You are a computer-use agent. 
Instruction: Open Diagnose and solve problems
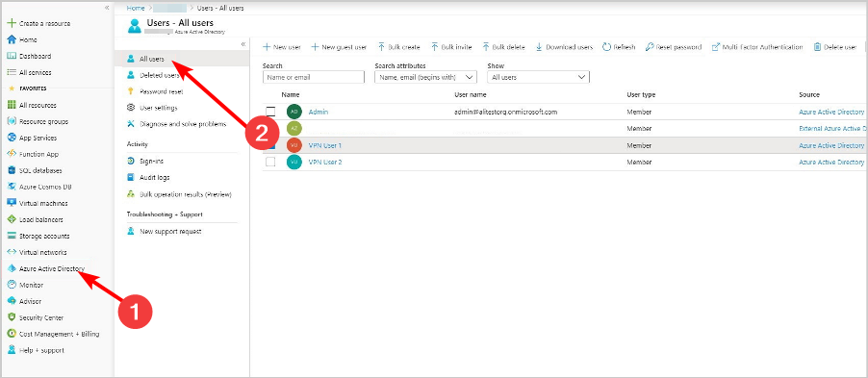coord(183,124)
